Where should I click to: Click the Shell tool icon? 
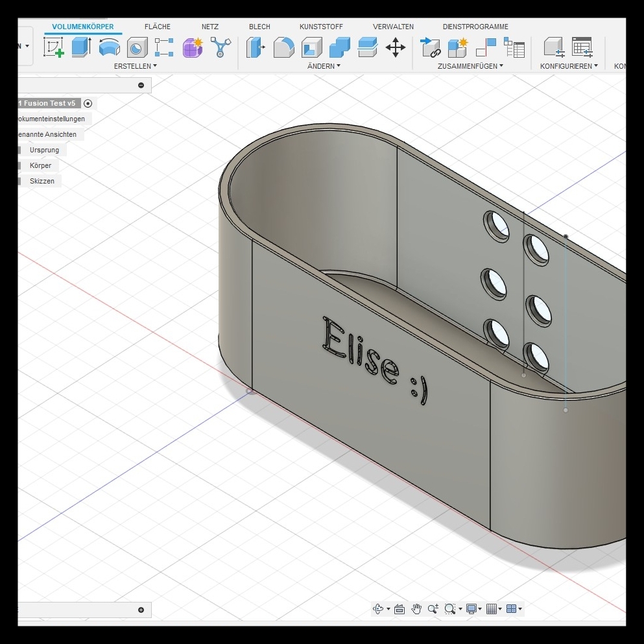[311, 47]
